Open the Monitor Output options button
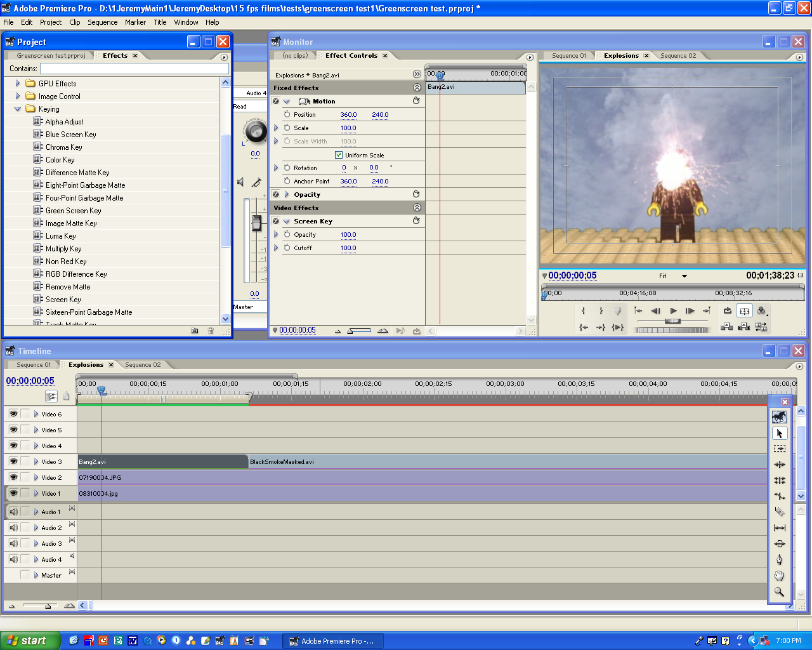 761,311
